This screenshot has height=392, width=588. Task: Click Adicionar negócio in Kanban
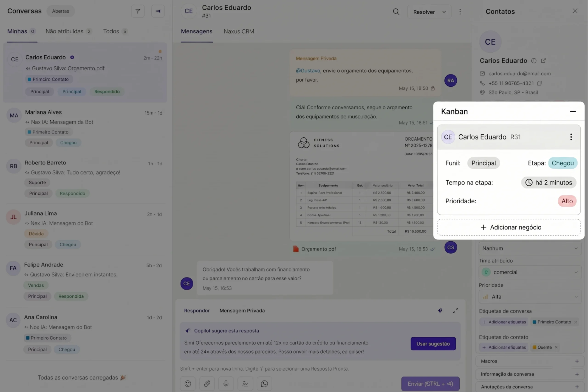coord(509,227)
